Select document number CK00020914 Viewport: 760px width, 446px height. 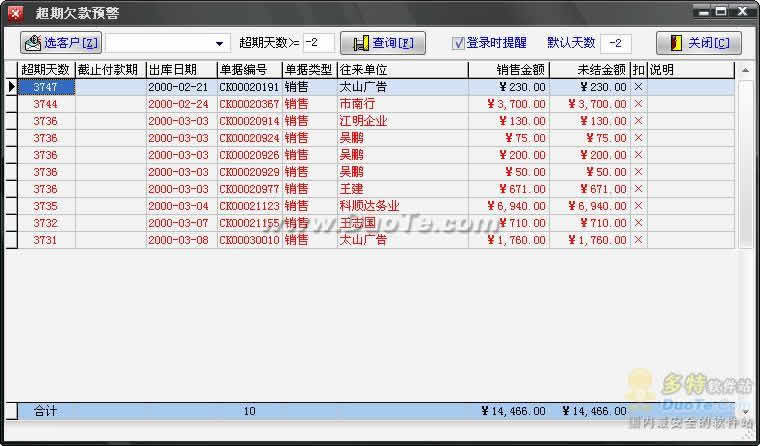[250, 121]
